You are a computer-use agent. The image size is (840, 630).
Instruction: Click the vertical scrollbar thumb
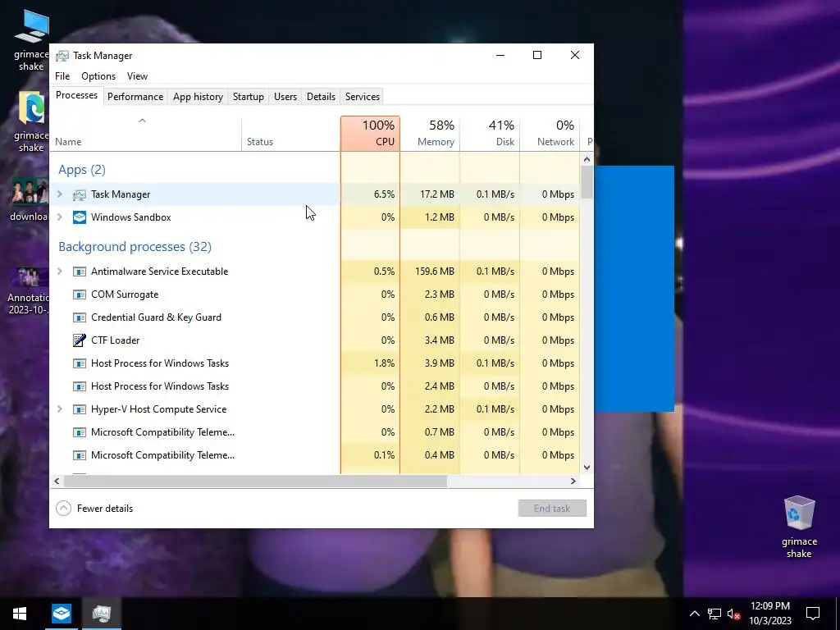(x=587, y=182)
